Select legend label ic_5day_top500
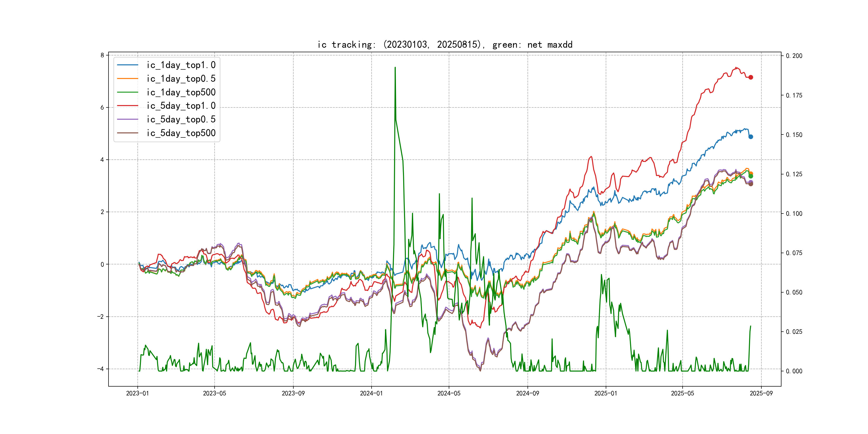The height and width of the screenshot is (434, 868). (x=181, y=133)
